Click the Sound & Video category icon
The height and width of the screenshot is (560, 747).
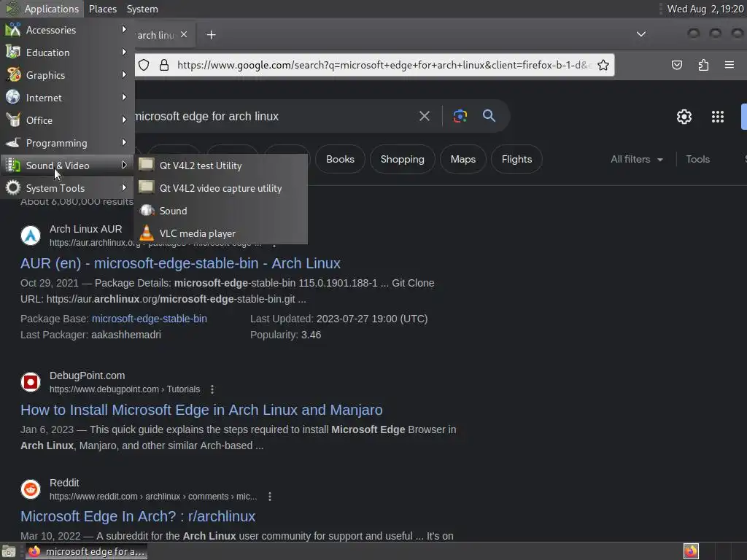click(x=13, y=166)
